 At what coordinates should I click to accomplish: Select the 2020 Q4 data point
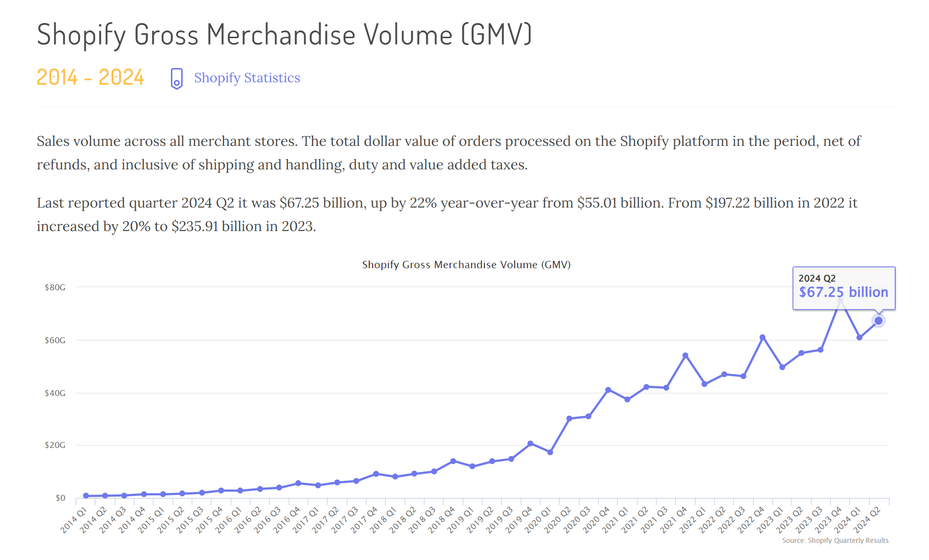click(x=608, y=390)
